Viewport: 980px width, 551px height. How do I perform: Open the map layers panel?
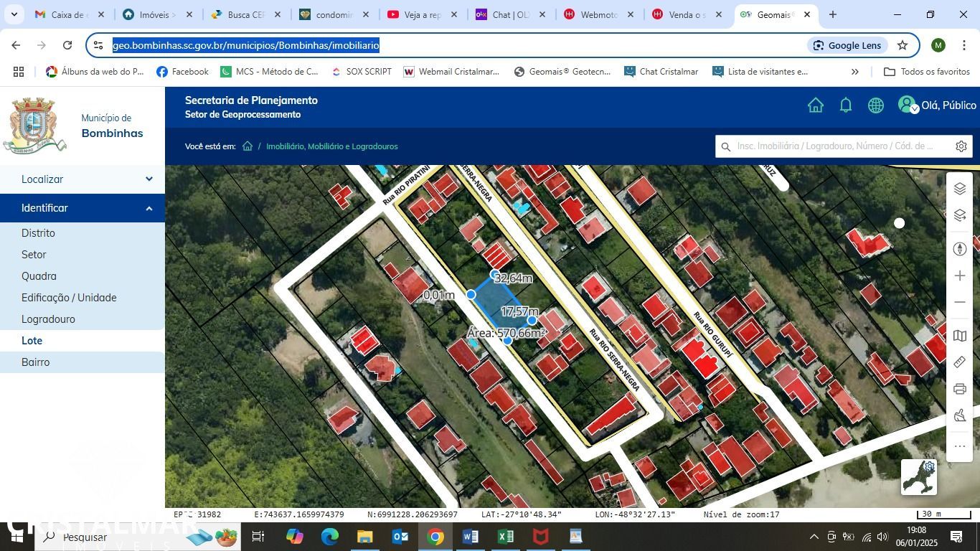click(x=960, y=189)
